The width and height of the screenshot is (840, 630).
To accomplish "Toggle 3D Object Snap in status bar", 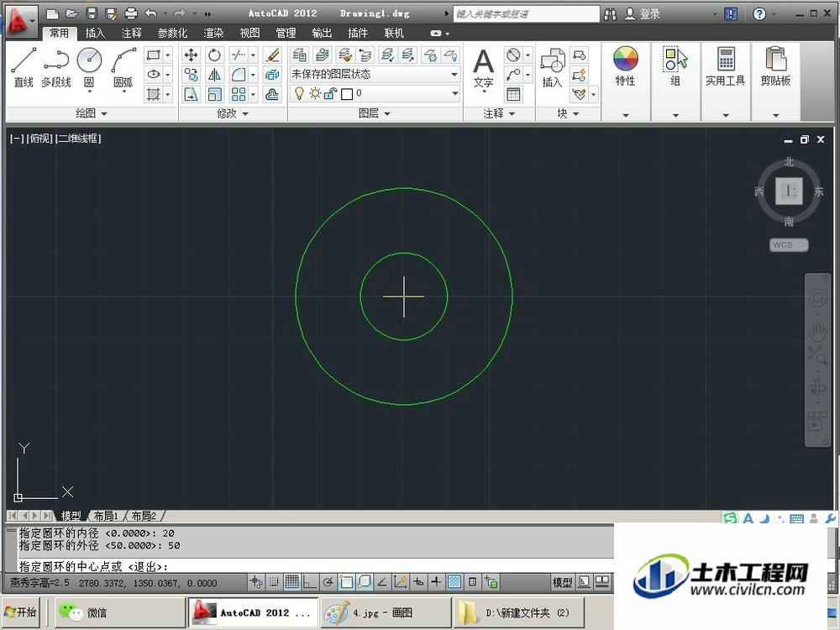I will tap(365, 581).
